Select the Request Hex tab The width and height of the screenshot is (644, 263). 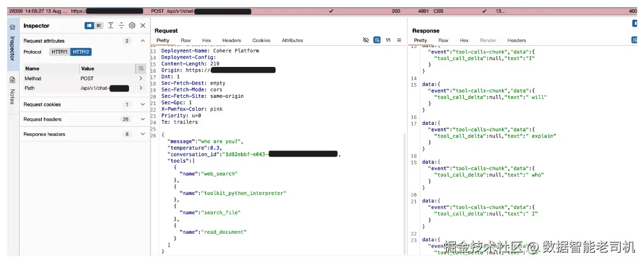point(206,40)
